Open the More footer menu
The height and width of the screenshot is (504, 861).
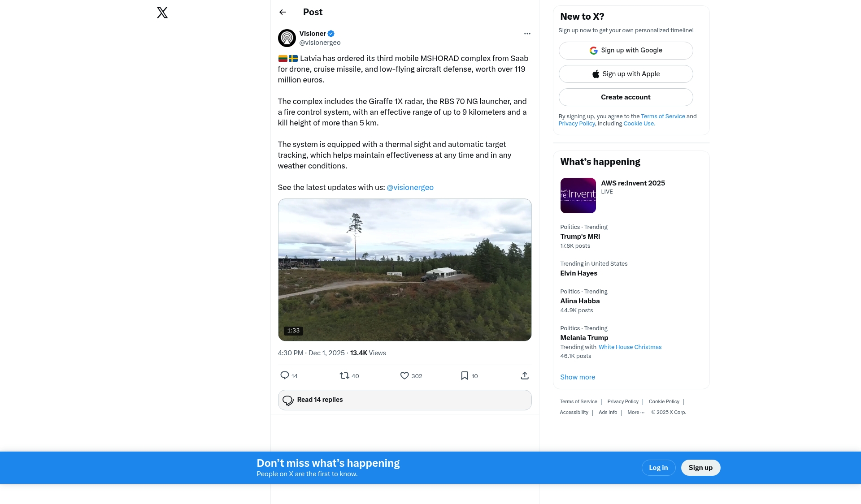pyautogui.click(x=635, y=413)
